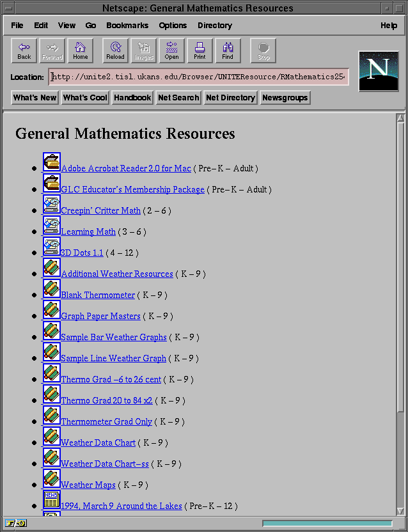The height and width of the screenshot is (532, 408).
Task: Click book icon beside Weather Maps
Action: pos(52,478)
